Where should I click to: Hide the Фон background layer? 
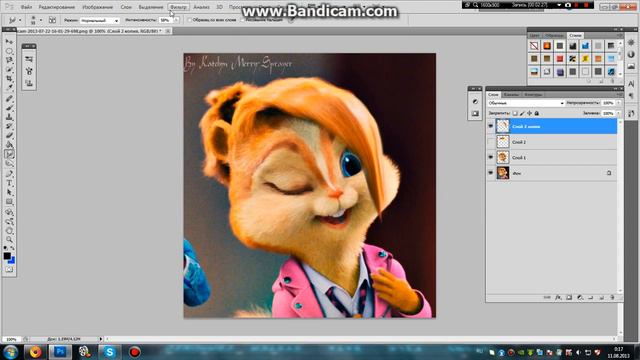491,173
